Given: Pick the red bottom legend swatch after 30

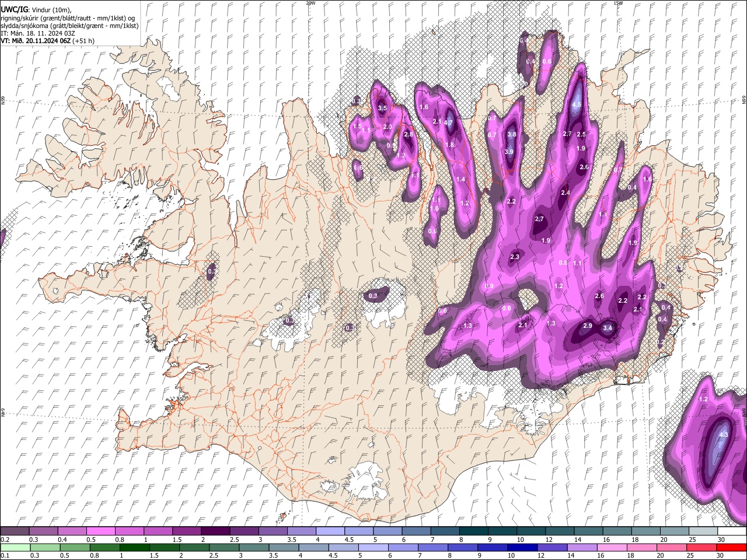Looking at the screenshot, I should coord(731,547).
